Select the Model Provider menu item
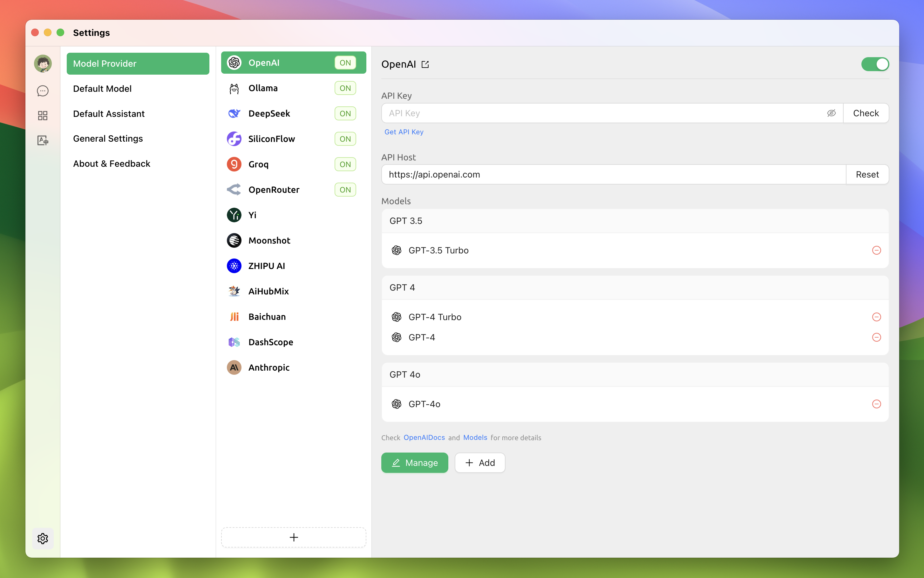Viewport: 924px width, 578px height. pyautogui.click(x=138, y=64)
